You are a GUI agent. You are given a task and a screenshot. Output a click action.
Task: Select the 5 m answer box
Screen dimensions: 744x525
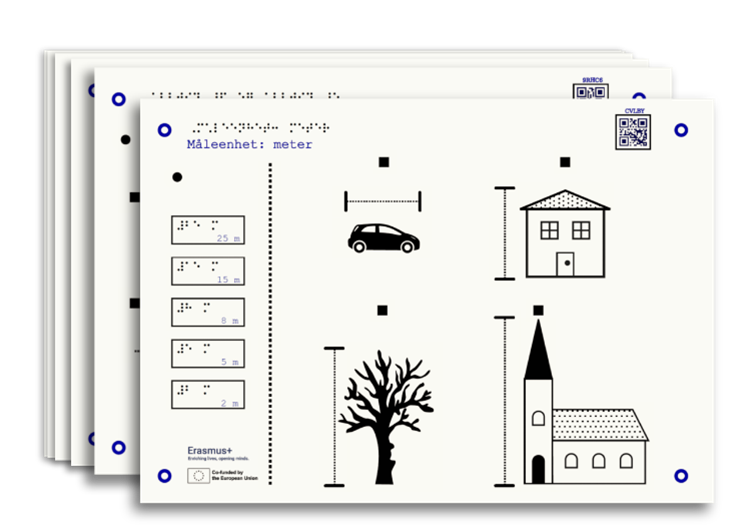pyautogui.click(x=208, y=354)
